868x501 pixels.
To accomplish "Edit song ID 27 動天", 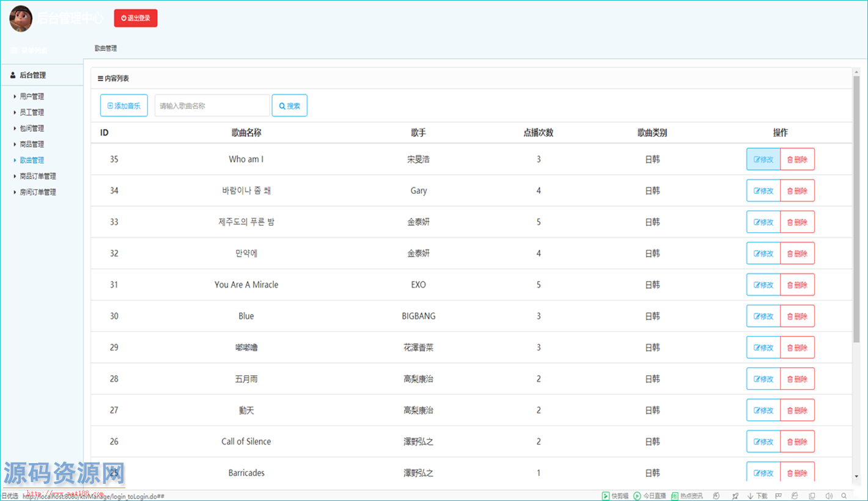I will (x=763, y=410).
